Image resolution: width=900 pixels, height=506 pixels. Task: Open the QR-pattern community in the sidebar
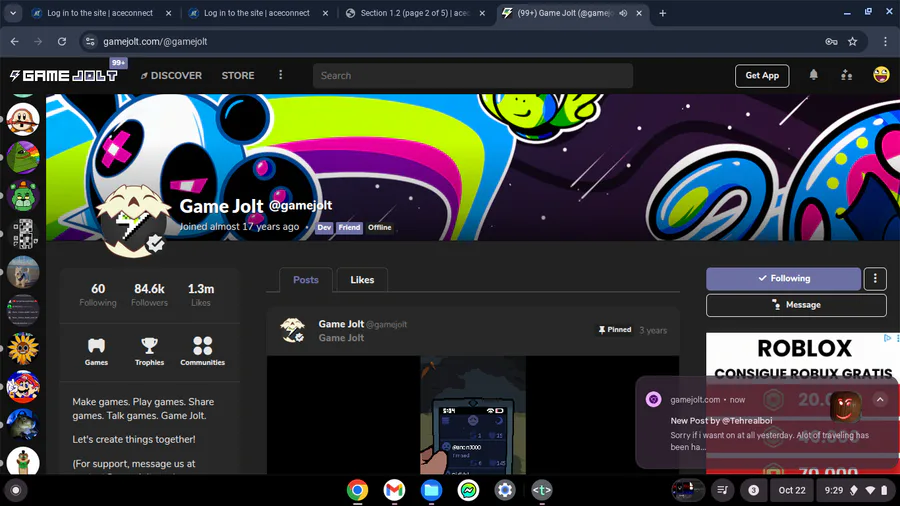23,233
